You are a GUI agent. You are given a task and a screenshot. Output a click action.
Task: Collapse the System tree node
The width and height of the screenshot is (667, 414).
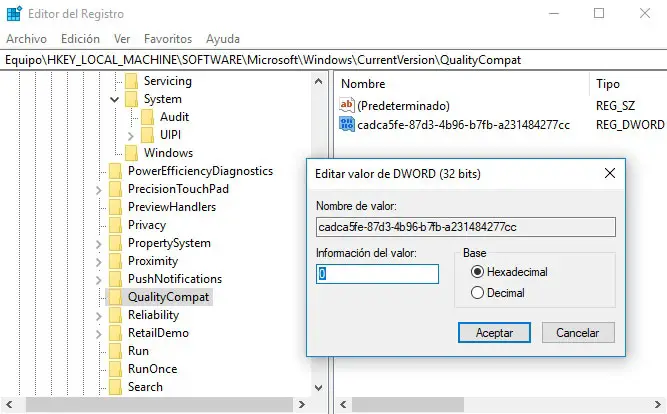pyautogui.click(x=115, y=99)
